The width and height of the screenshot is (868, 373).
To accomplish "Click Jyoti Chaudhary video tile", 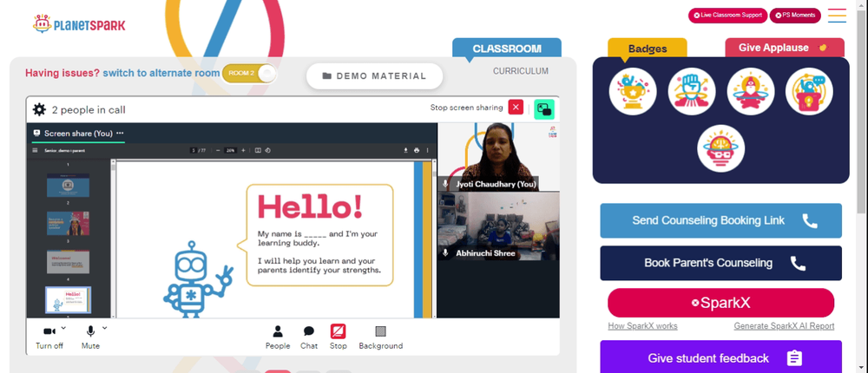I will [499, 157].
